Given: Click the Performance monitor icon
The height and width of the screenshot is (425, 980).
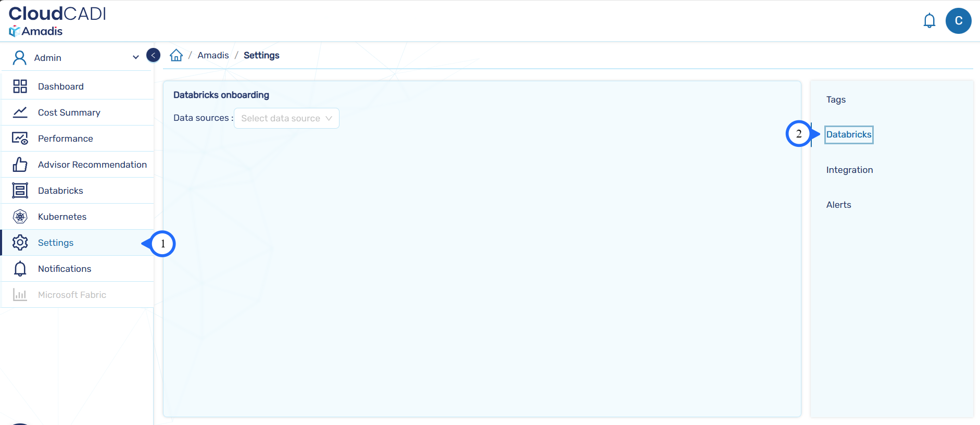Looking at the screenshot, I should [20, 139].
